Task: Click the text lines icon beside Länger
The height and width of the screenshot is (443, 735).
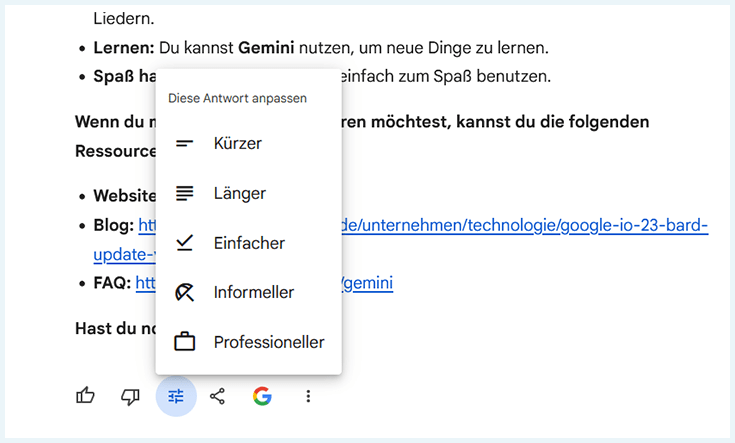Action: [x=184, y=193]
